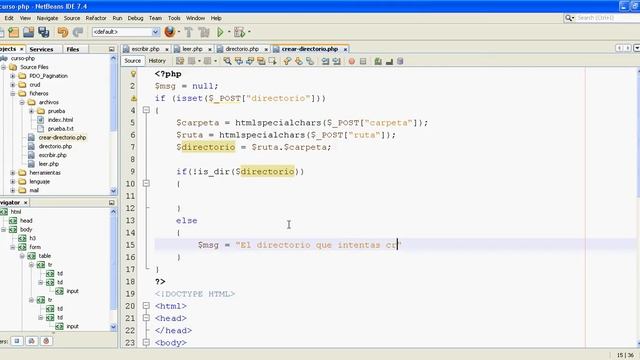Click the Redo toolbar icon
The image size is (640, 360).
(78, 32)
